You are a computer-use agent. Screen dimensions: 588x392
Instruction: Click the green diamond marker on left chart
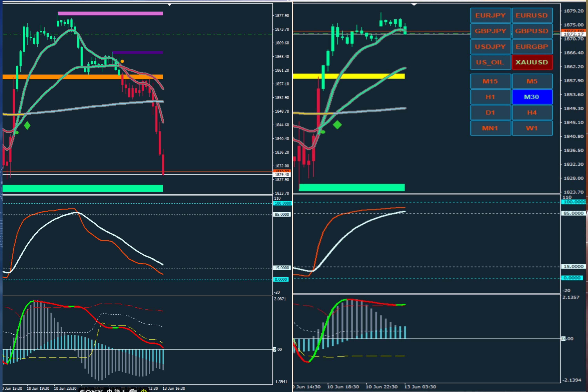click(27, 125)
